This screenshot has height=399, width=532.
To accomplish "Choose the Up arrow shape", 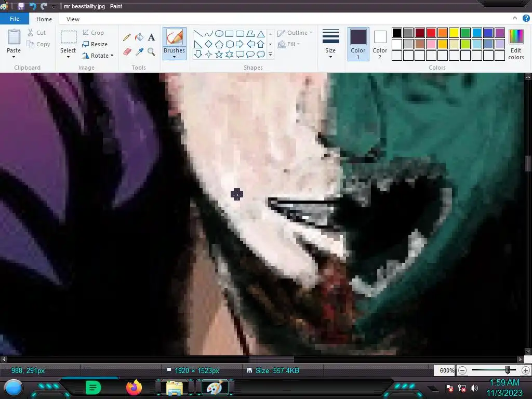I will (261, 44).
